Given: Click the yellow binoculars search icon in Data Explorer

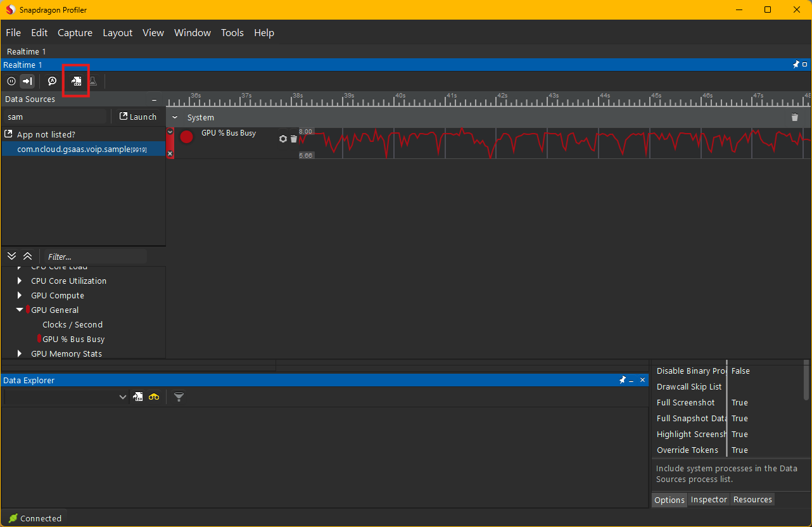Looking at the screenshot, I should tap(154, 397).
